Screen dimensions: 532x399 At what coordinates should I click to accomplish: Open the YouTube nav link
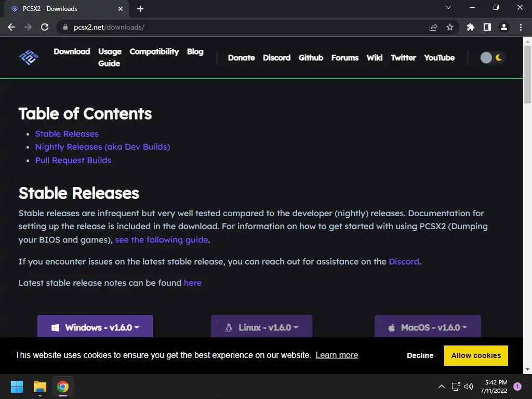coord(440,58)
